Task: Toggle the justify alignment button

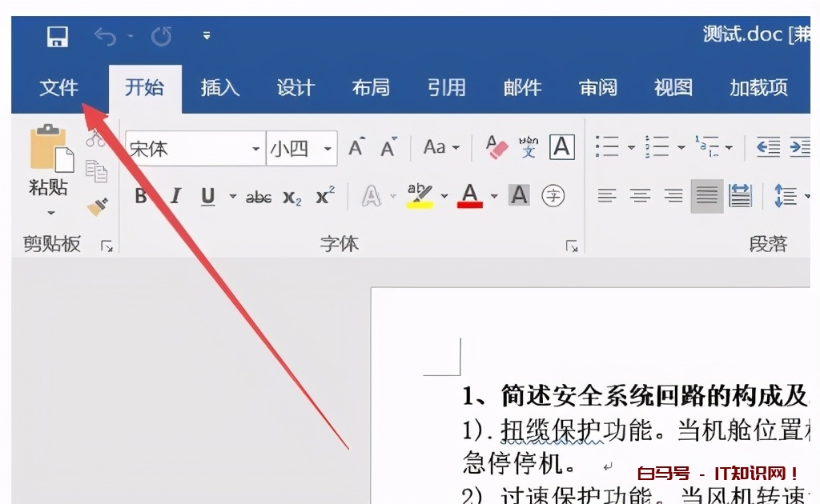Action: pyautogui.click(x=706, y=195)
